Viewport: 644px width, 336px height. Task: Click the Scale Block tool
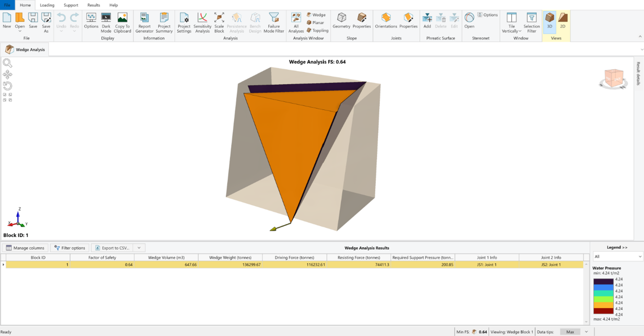coord(219,23)
